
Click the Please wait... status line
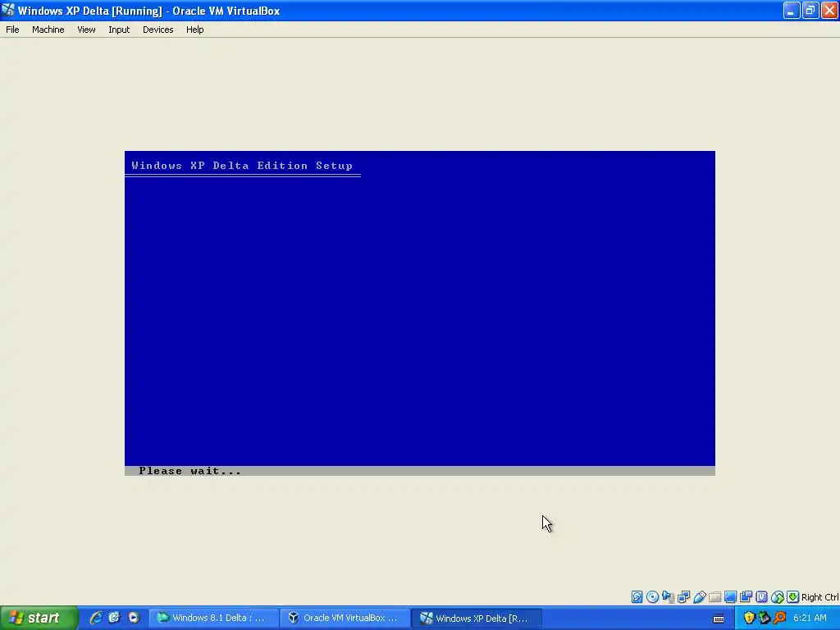point(189,471)
